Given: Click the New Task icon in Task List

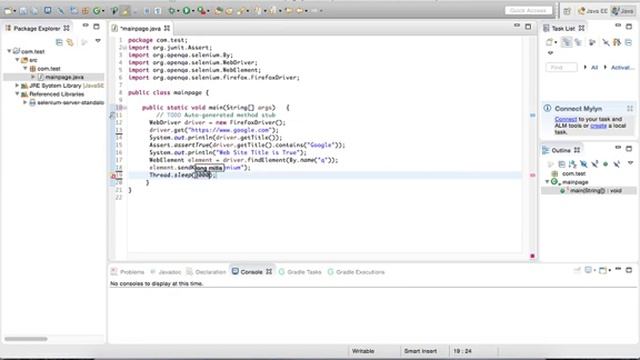Looking at the screenshot, I should [549, 42].
